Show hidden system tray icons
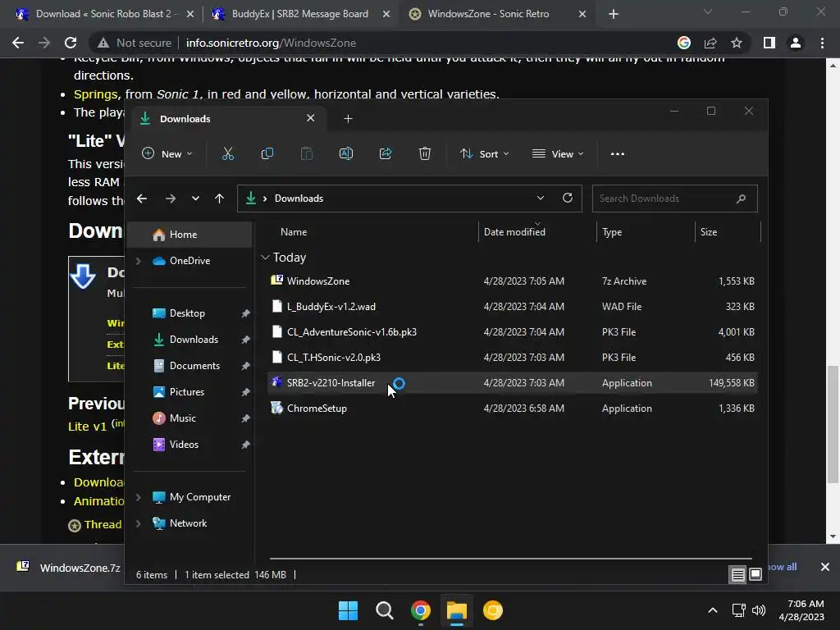Screen dimensions: 840x630 click(x=713, y=610)
